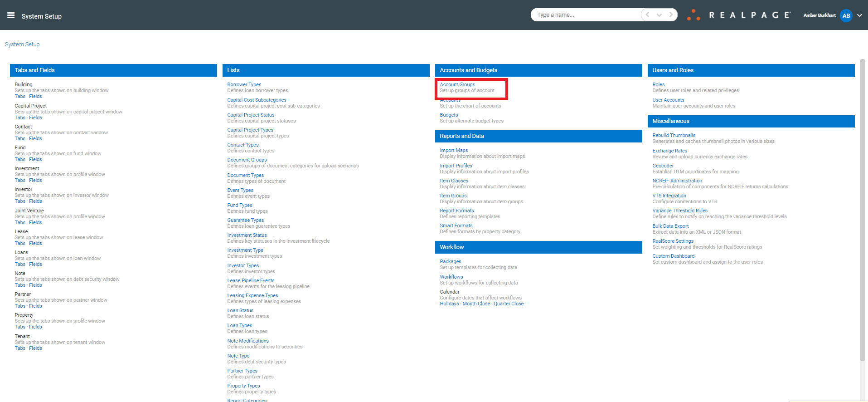
Task: Open Document Types list
Action: tap(245, 175)
